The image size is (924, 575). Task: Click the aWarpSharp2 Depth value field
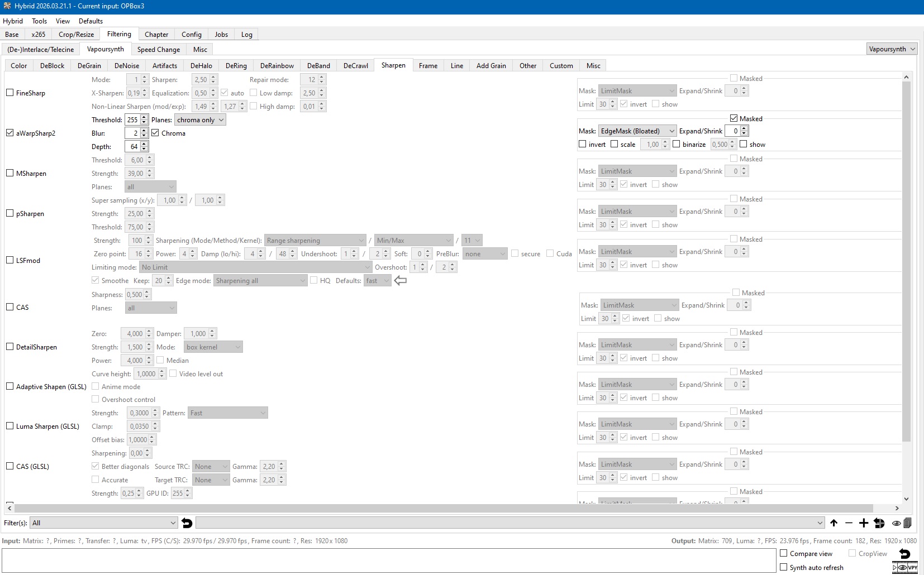click(133, 147)
